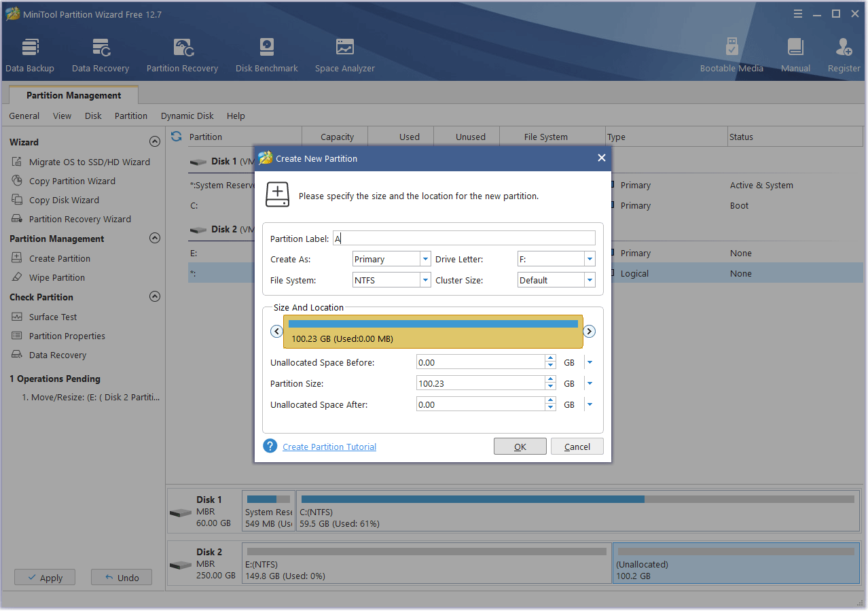The height and width of the screenshot is (611, 868).
Task: Click the OK button
Action: pyautogui.click(x=520, y=447)
